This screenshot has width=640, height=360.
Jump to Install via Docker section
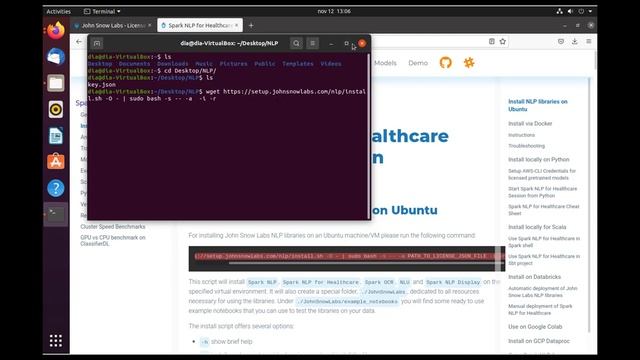530,123
